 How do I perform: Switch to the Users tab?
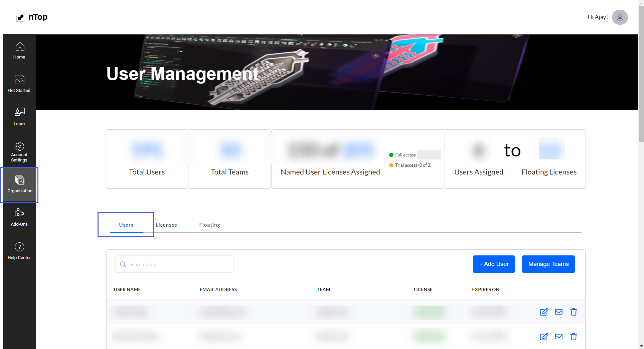click(x=126, y=225)
